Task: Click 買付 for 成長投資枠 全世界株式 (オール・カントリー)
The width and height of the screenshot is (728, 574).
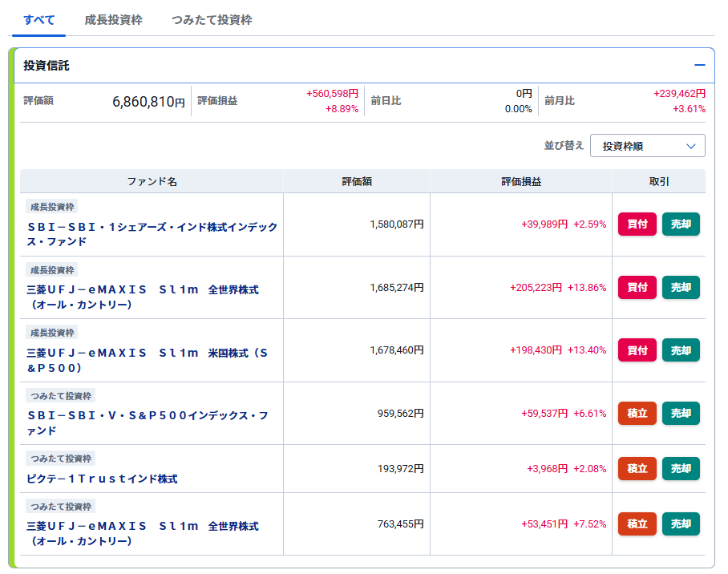Action: tap(637, 288)
